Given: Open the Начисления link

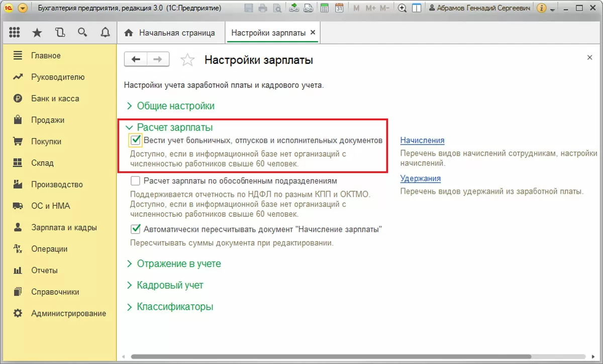Looking at the screenshot, I should tap(422, 141).
